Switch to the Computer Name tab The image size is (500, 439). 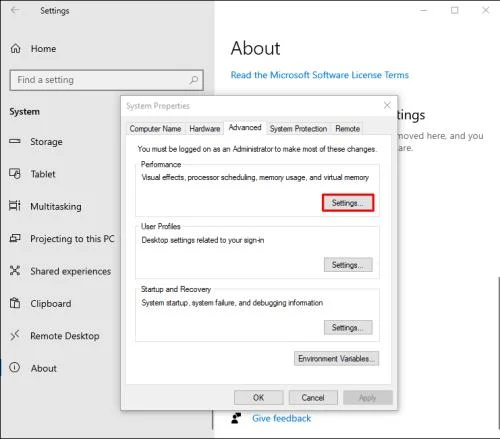click(x=155, y=129)
